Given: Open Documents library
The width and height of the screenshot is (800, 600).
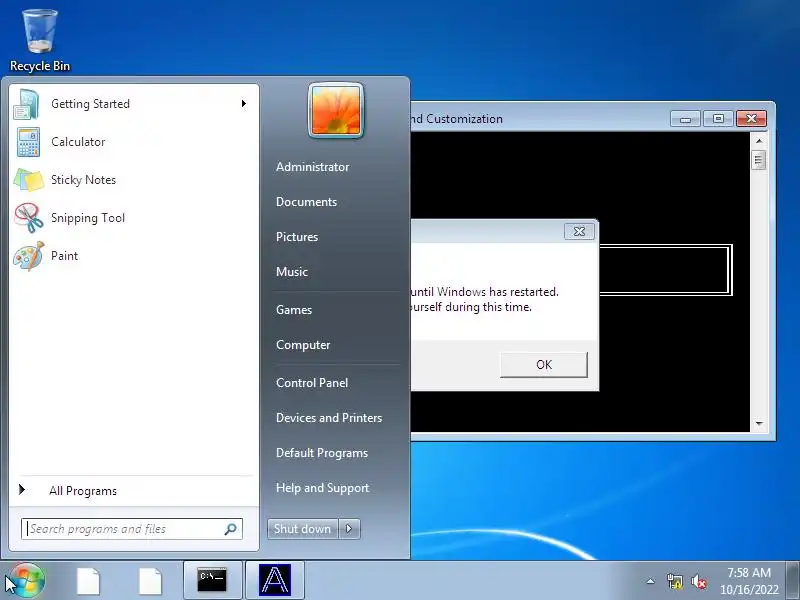Looking at the screenshot, I should click(306, 202).
